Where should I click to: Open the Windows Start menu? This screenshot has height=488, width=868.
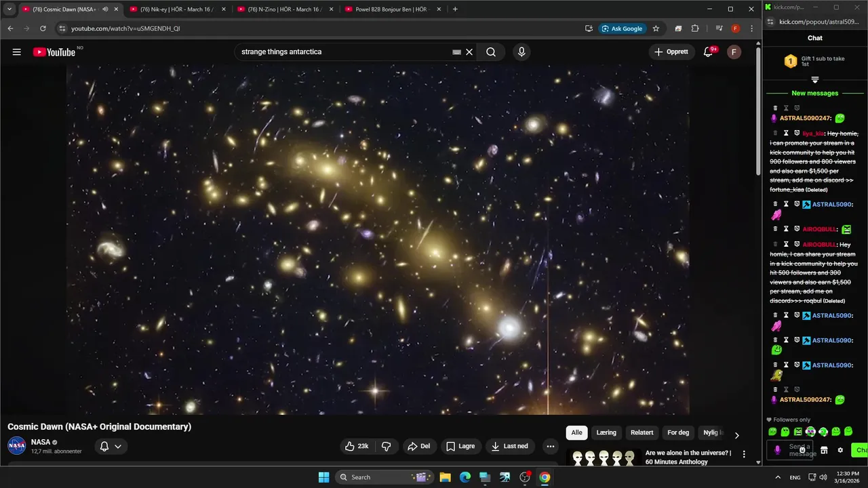click(323, 477)
